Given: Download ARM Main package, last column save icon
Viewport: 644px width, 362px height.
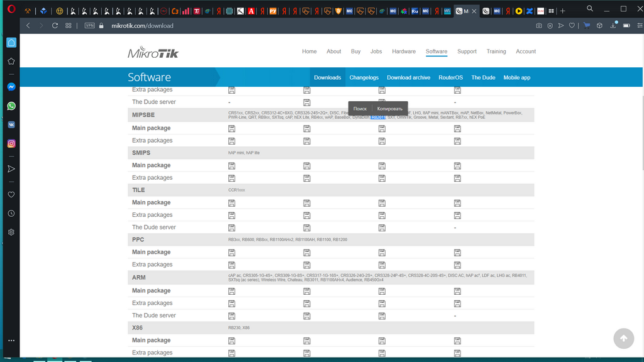Looking at the screenshot, I should tap(457, 292).
